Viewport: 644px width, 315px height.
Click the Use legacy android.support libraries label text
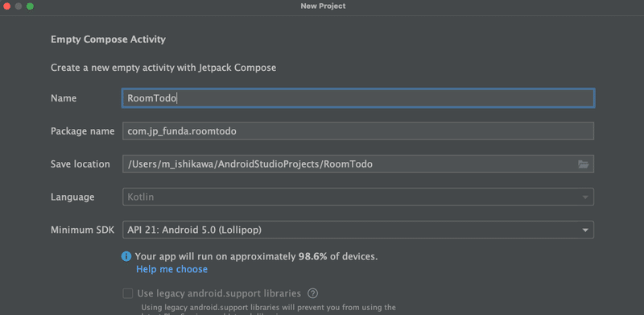click(219, 293)
